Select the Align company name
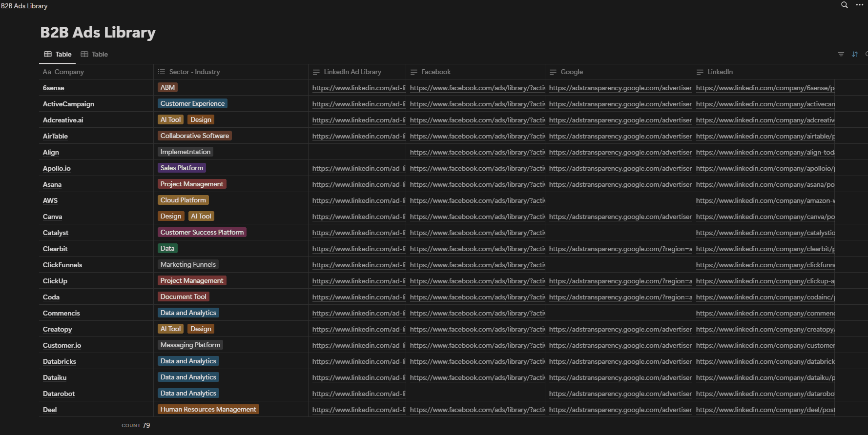The image size is (868, 435). [x=51, y=152]
